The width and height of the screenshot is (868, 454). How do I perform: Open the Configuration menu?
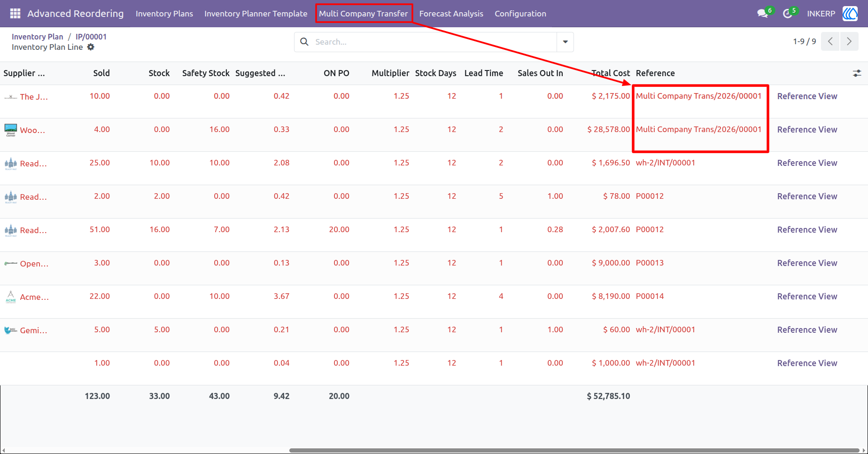click(520, 14)
